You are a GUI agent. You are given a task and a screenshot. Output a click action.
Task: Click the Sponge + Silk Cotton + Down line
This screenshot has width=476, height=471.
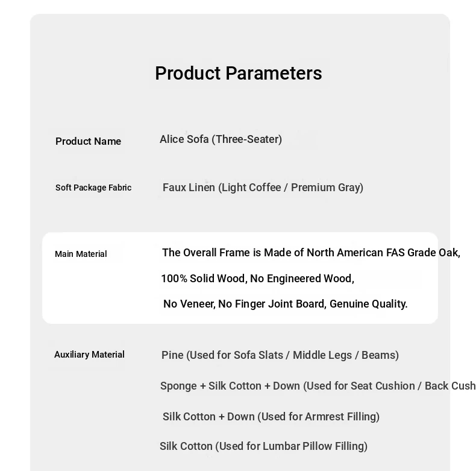318,386
